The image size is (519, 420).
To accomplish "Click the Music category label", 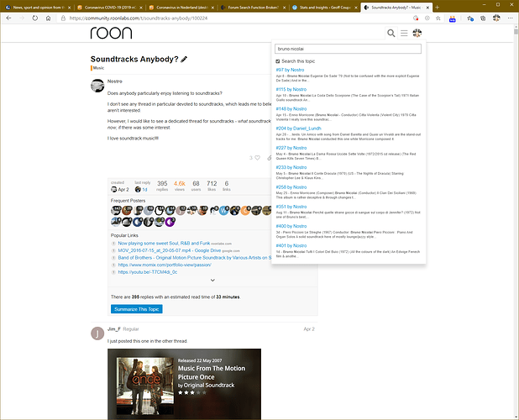I will (98, 68).
